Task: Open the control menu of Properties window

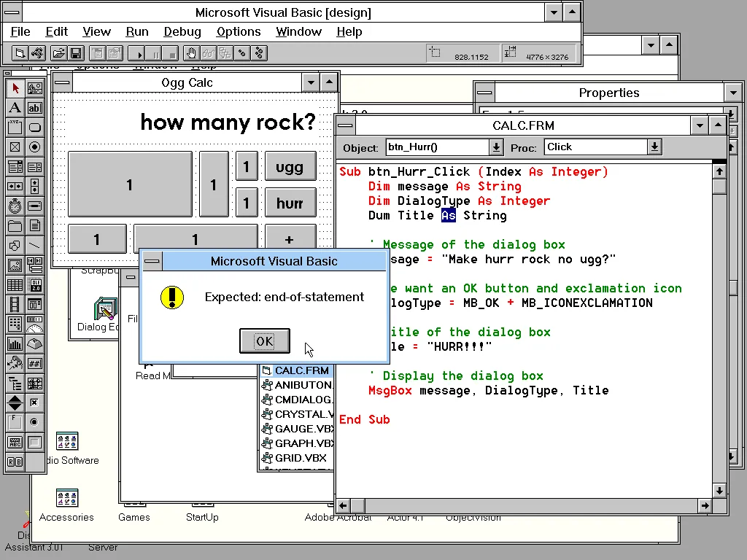Action: (485, 93)
